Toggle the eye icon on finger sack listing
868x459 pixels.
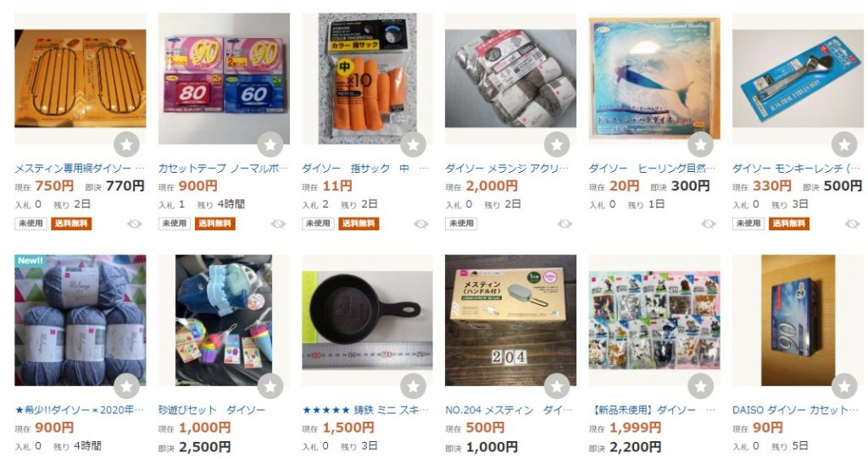[421, 224]
